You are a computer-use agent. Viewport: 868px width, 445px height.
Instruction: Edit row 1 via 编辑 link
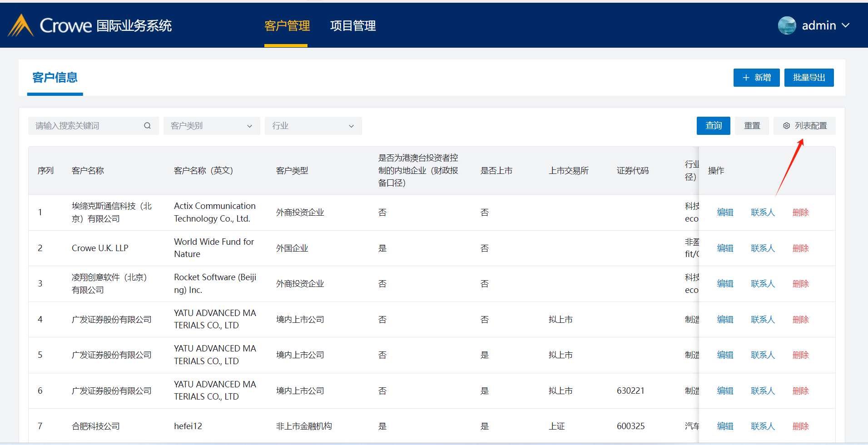click(725, 213)
